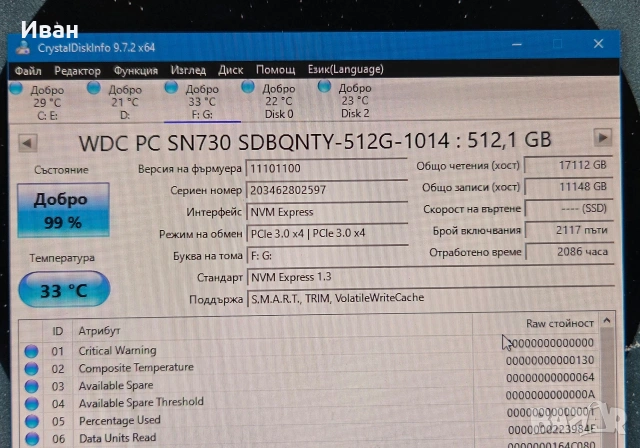This screenshot has width=640, height=448.
Task: Click the drive letter field F: G:
Action: (328, 256)
